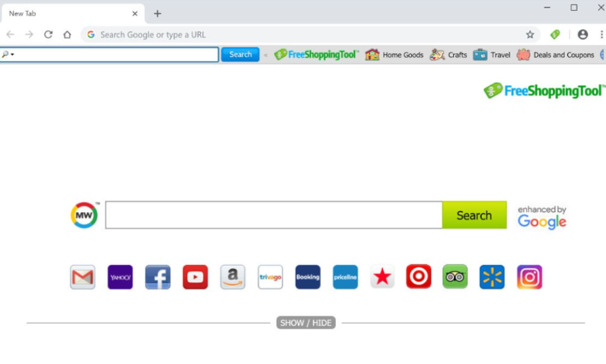Open the Facebook shortcut icon
Viewport: 606px width, 364px height.
[x=157, y=277]
